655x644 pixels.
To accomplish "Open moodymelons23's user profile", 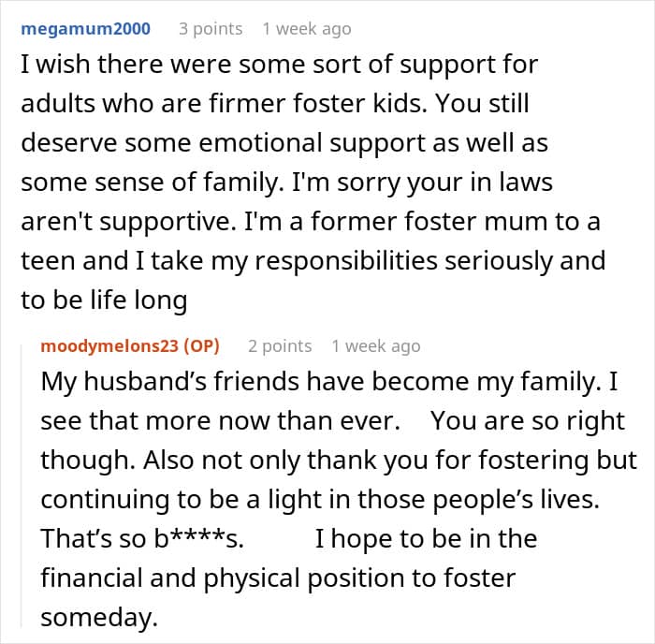I will (111, 345).
